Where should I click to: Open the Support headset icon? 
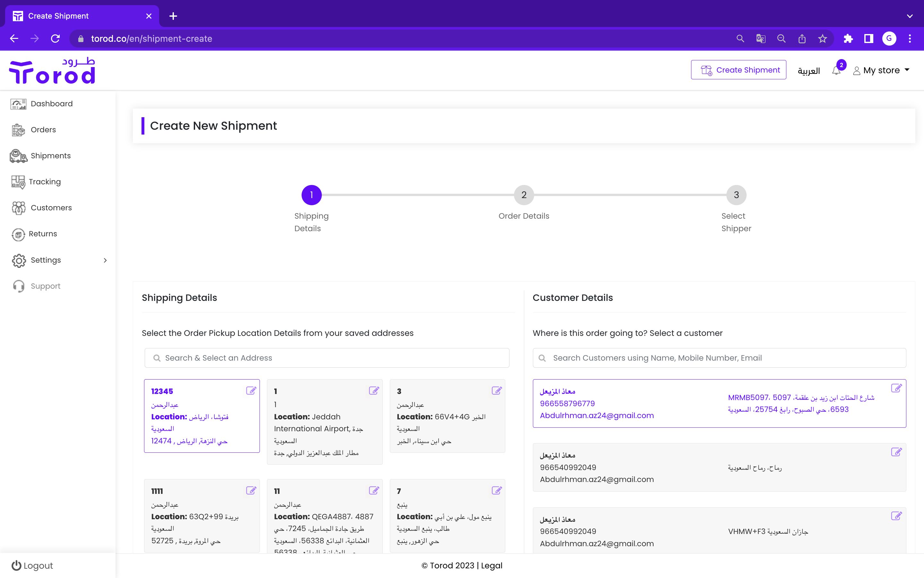18,286
